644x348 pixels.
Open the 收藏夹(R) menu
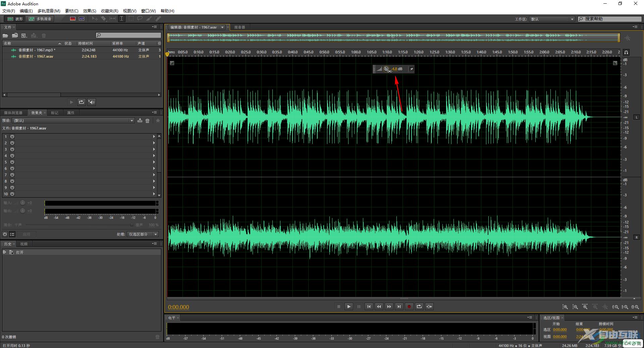[x=110, y=11]
